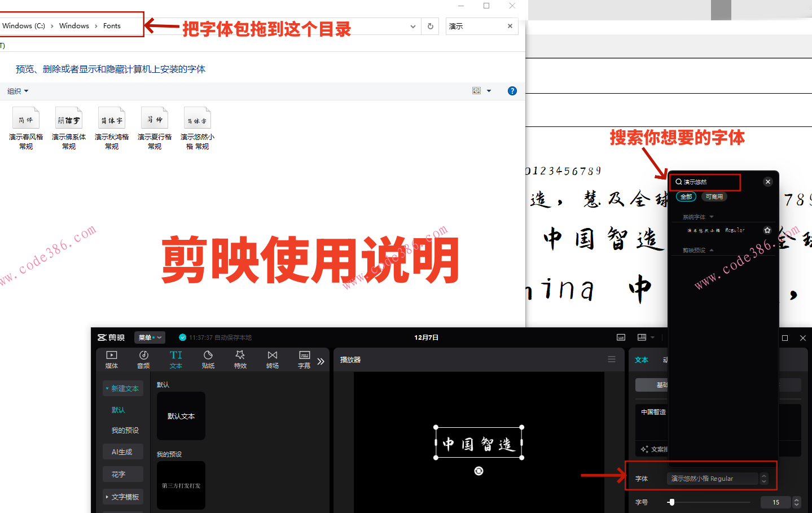Select the 花字 category in sidebar
This screenshot has height=513, width=812.
click(x=123, y=475)
